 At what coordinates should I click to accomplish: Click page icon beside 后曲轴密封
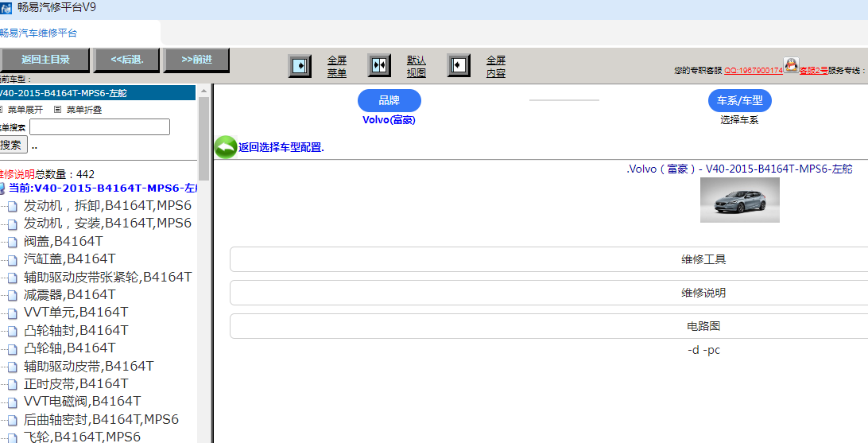pyautogui.click(x=12, y=421)
